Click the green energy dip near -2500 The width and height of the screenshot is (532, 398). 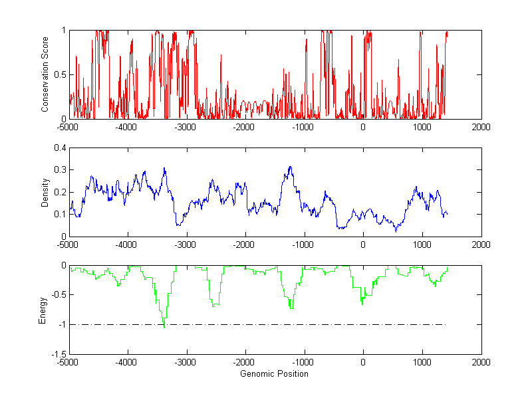point(214,305)
